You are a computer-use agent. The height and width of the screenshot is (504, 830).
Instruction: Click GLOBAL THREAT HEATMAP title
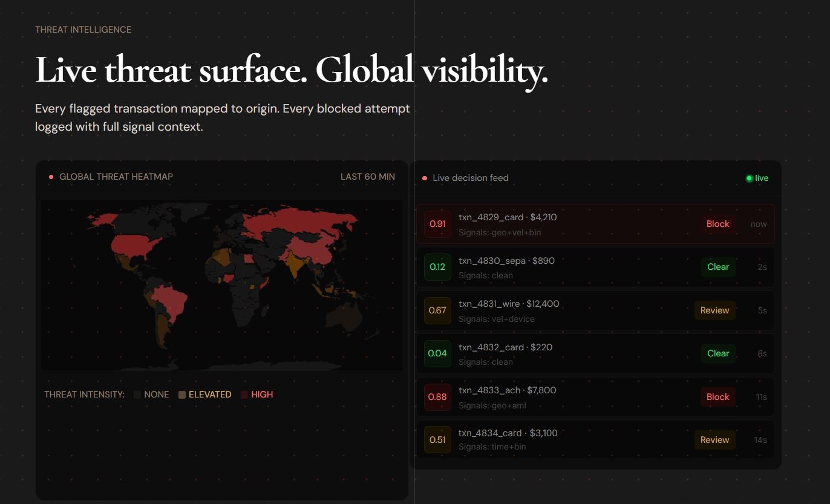[116, 177]
